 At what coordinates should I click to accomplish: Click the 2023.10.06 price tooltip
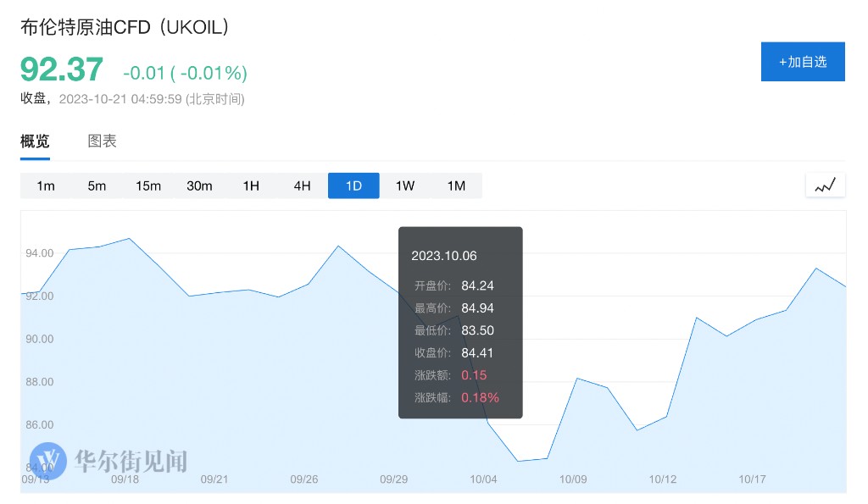point(460,322)
